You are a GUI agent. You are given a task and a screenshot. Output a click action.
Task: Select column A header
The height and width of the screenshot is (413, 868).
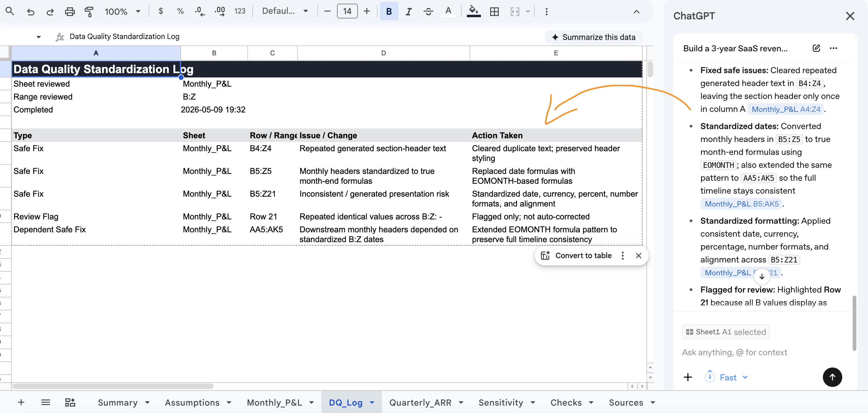[96, 53]
